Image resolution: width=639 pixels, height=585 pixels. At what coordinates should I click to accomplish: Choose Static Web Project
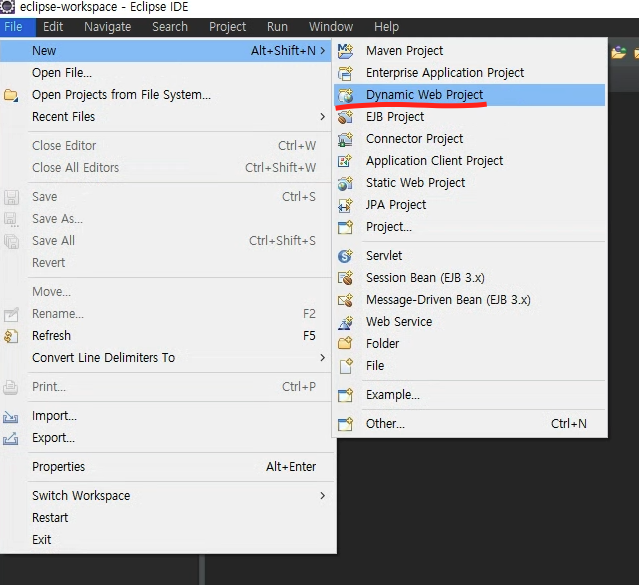pyautogui.click(x=469, y=183)
